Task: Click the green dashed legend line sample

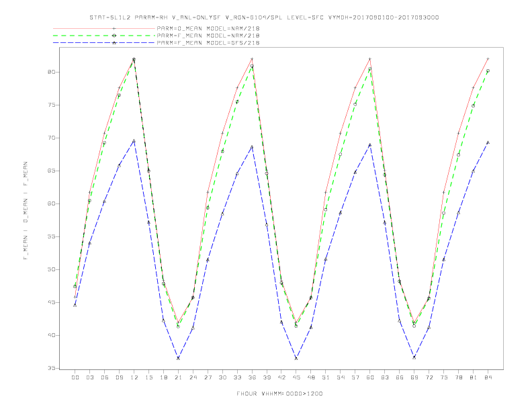Action: pos(104,36)
